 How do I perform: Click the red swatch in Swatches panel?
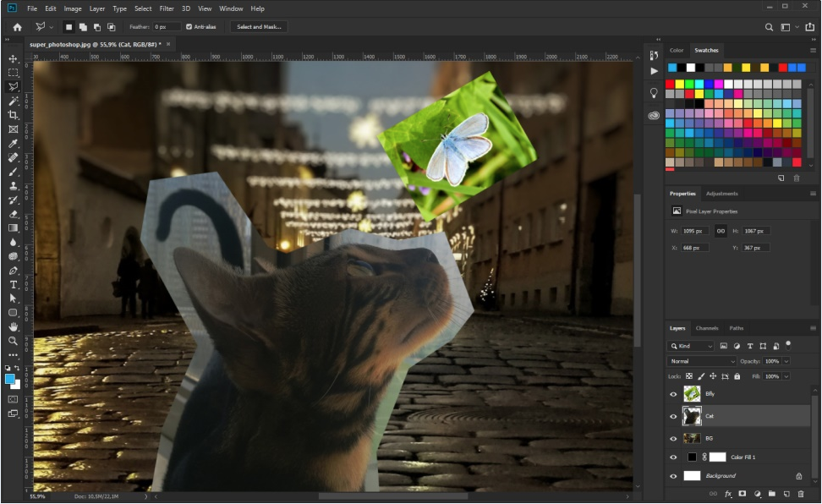coord(671,85)
